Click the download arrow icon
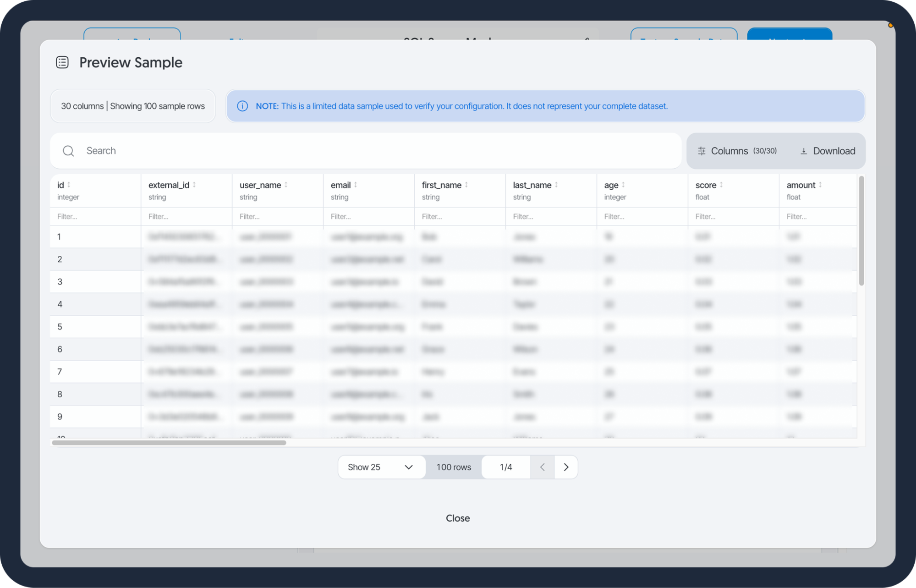916x588 pixels. (804, 151)
